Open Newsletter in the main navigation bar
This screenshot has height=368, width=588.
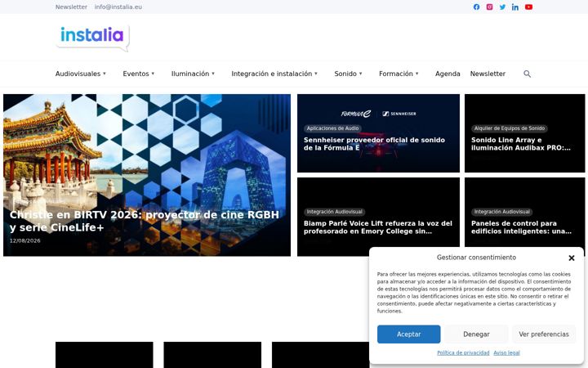(x=488, y=74)
